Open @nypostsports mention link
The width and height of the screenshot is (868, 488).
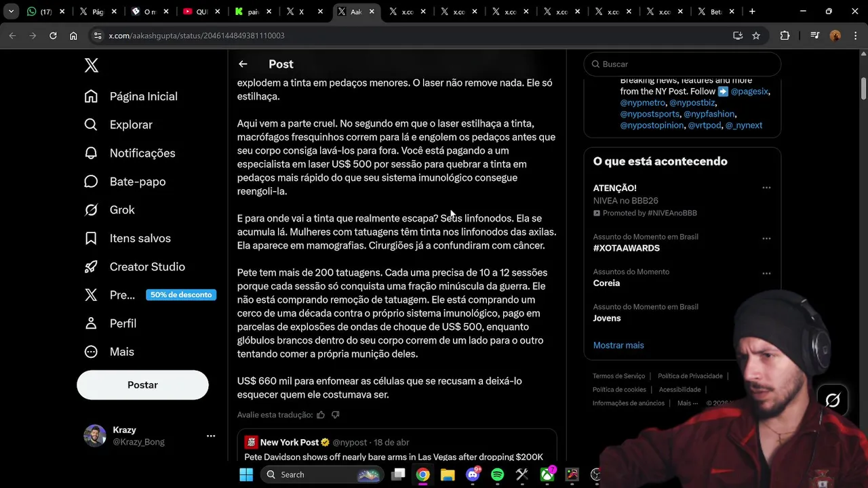click(650, 114)
